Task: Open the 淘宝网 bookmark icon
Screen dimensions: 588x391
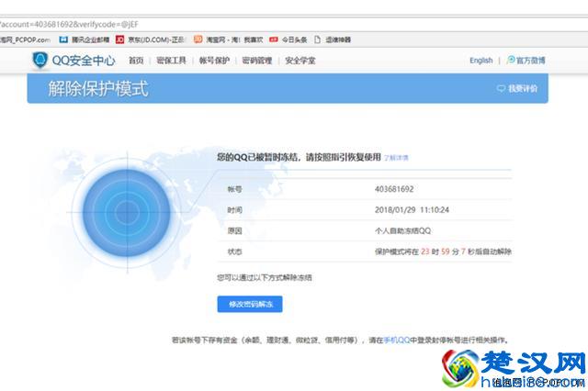Action: (198, 39)
